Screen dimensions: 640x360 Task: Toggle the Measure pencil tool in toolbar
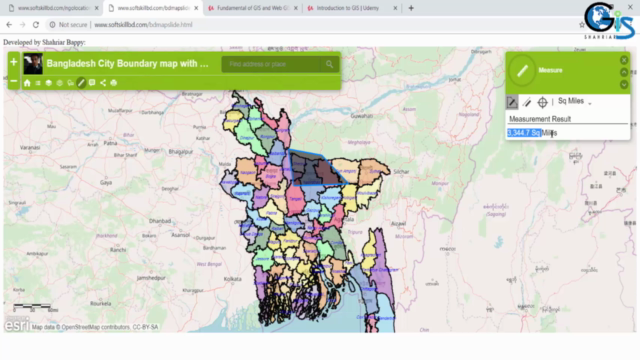81,83
